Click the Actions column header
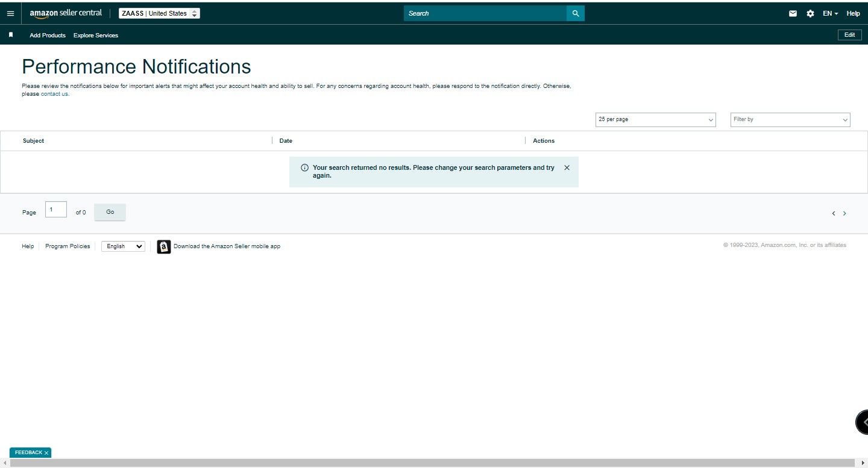Viewport: 868px width, 468px height. coord(544,141)
